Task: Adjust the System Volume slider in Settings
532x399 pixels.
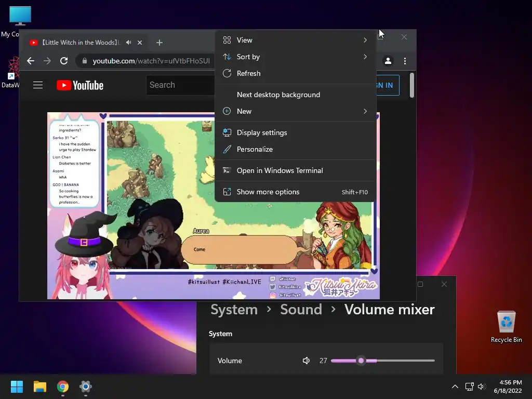Action: (x=383, y=361)
